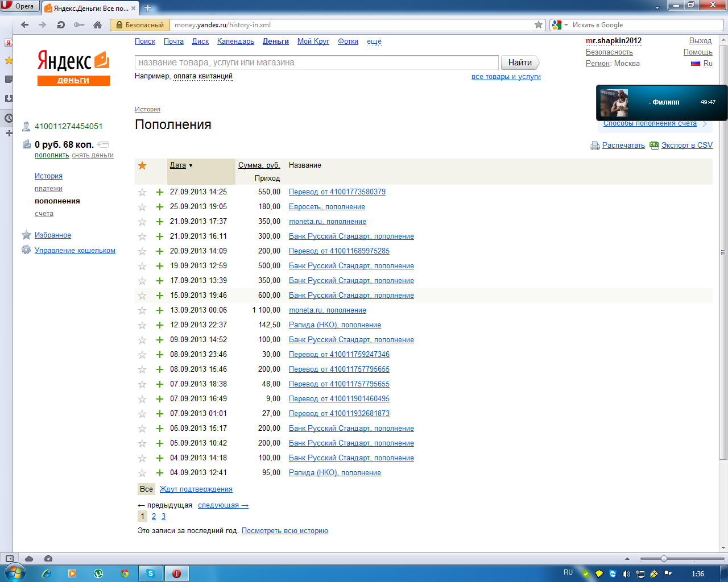Click Посмотреть всю историю link
Viewport: 728px width, 582px height.
[285, 531]
